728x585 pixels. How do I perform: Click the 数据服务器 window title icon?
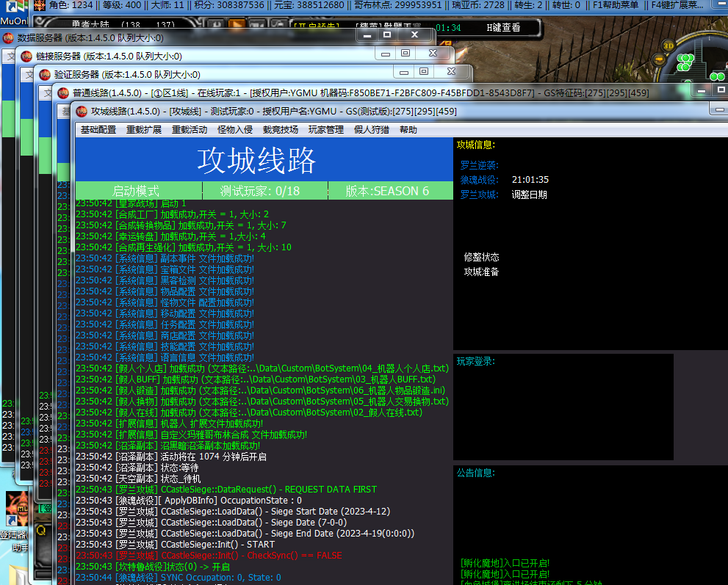8,38
